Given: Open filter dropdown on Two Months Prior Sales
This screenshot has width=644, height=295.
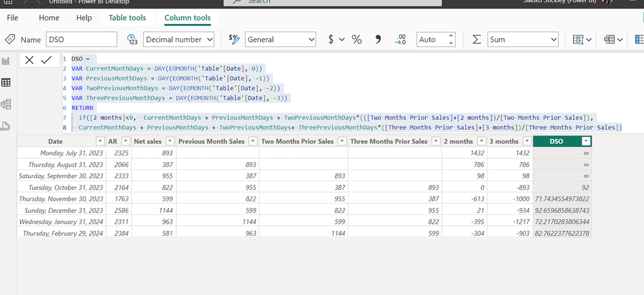Looking at the screenshot, I should click(342, 141).
